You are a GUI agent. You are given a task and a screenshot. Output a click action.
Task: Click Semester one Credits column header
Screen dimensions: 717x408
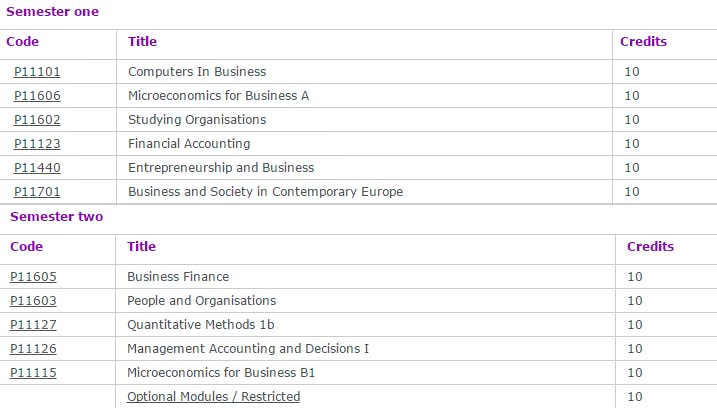pos(643,42)
